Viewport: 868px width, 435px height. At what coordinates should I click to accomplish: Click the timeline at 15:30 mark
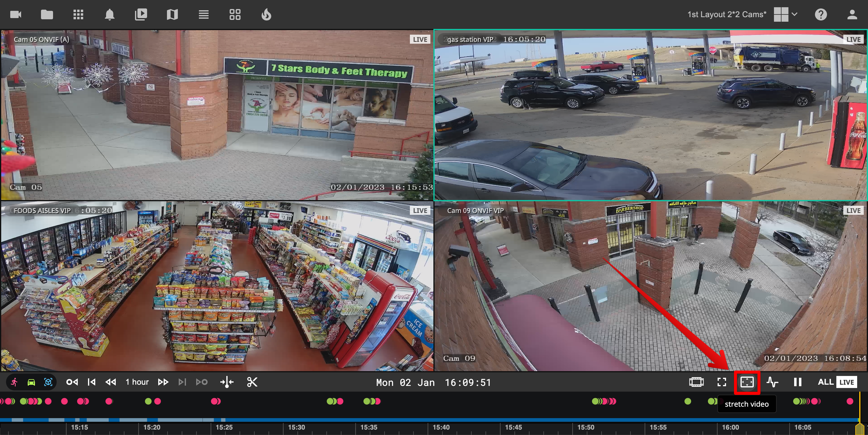click(283, 427)
